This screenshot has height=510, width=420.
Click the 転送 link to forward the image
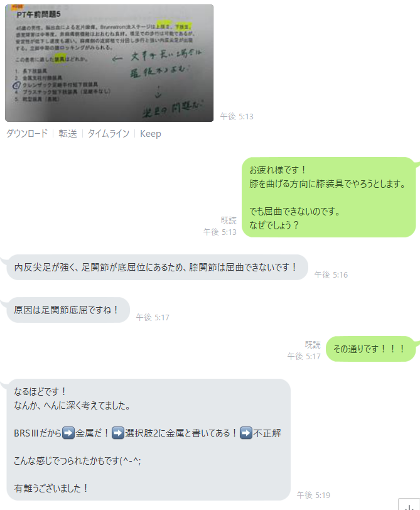pos(68,134)
